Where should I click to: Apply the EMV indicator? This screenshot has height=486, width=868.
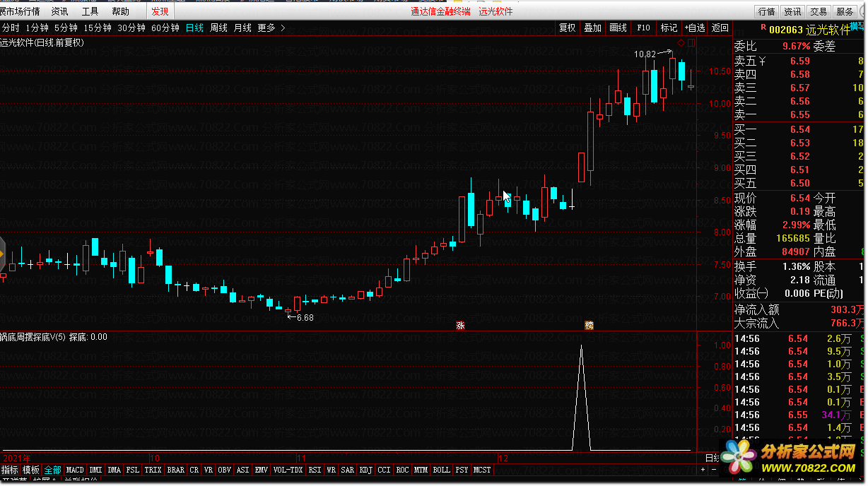(262, 470)
